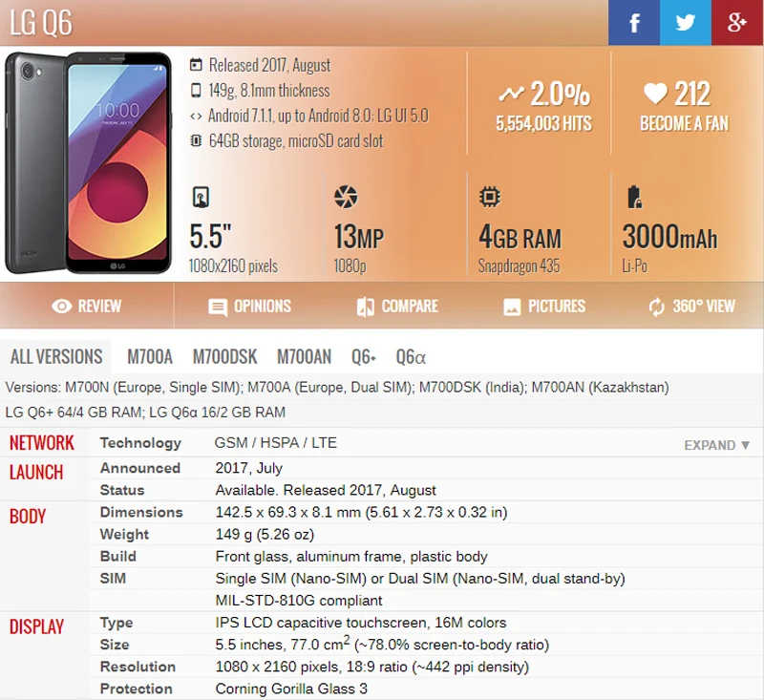
Task: Click the Dimensions spec label
Action: [141, 513]
